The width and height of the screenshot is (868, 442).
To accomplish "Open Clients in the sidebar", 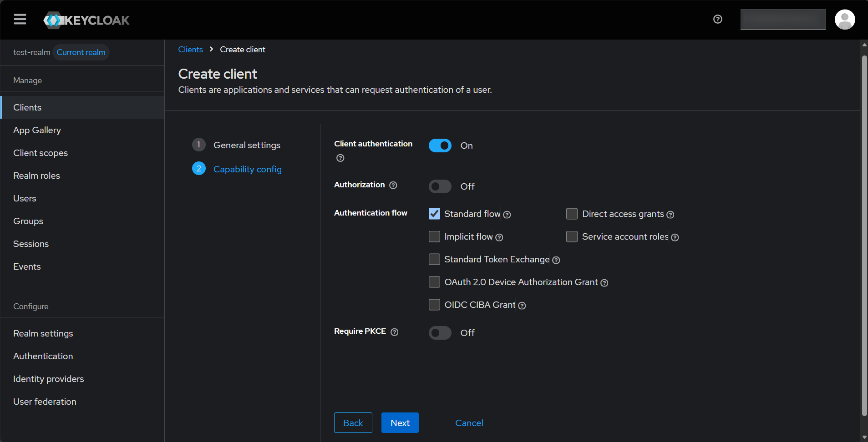I will pos(82,107).
